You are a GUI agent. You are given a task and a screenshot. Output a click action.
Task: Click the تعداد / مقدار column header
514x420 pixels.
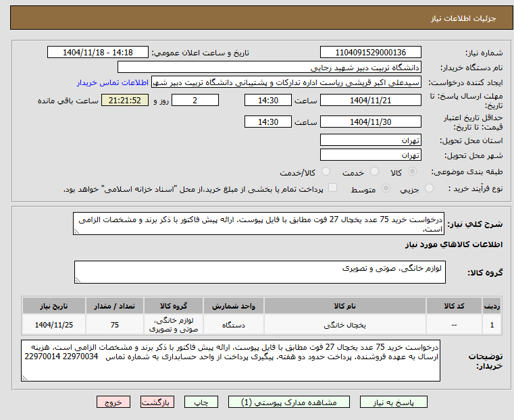(x=114, y=306)
